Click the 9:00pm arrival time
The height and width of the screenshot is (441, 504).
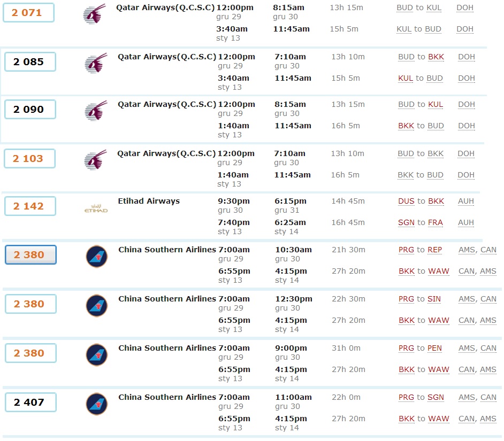tap(291, 348)
